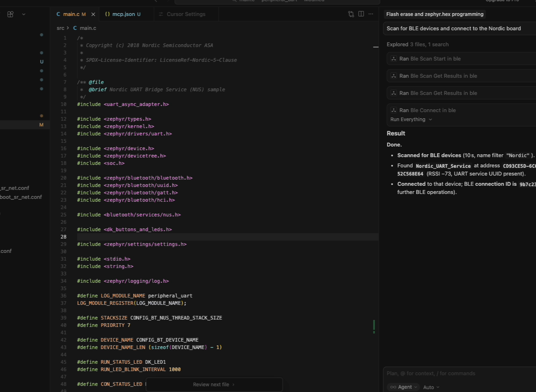Close the main.c editor tab
This screenshot has height=392, width=536.
93,14
